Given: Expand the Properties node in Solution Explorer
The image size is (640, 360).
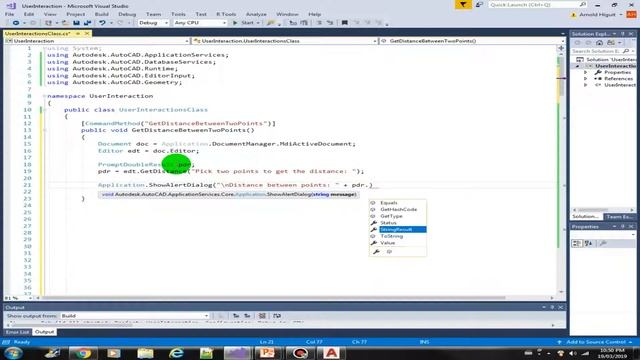Looking at the screenshot, I should 586,72.
